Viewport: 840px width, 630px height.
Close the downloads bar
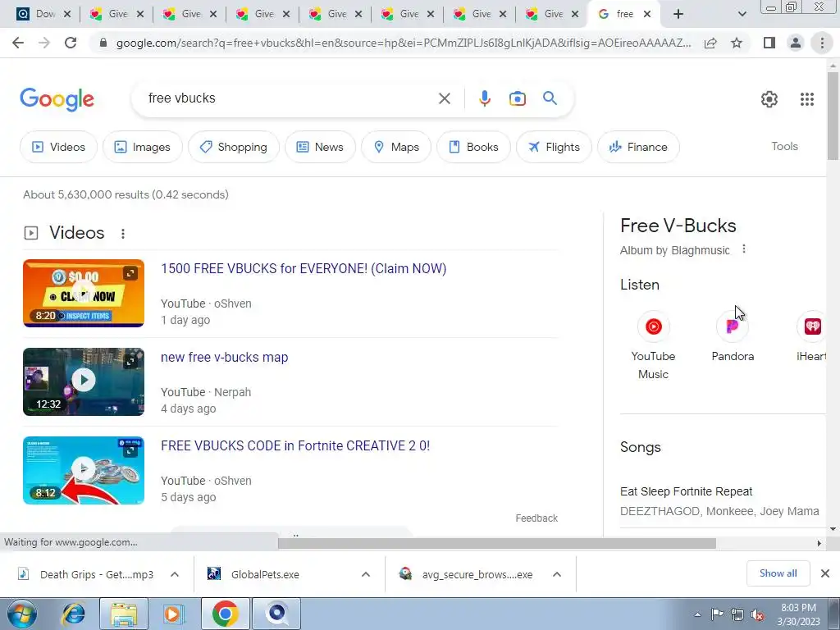coord(825,573)
